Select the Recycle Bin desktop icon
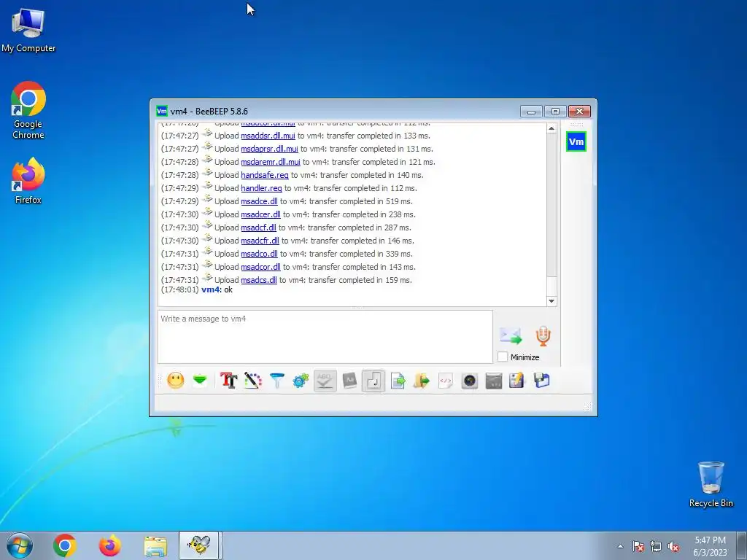The width and height of the screenshot is (747, 560). [x=711, y=484]
